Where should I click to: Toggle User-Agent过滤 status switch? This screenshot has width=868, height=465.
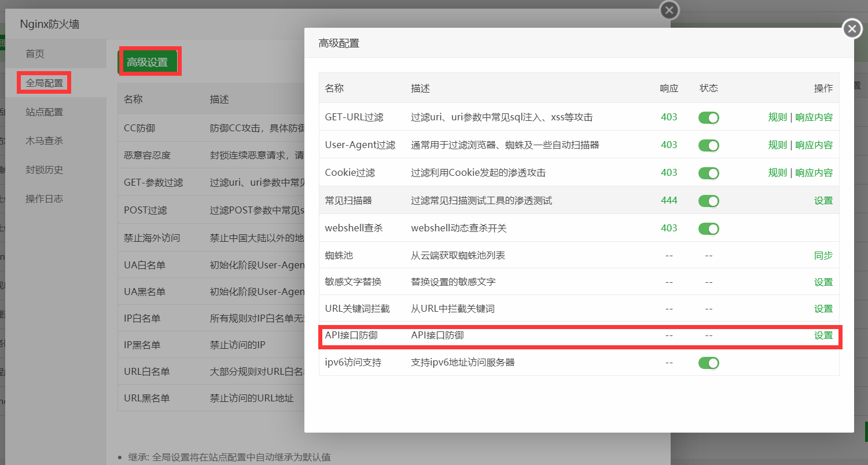pos(708,145)
